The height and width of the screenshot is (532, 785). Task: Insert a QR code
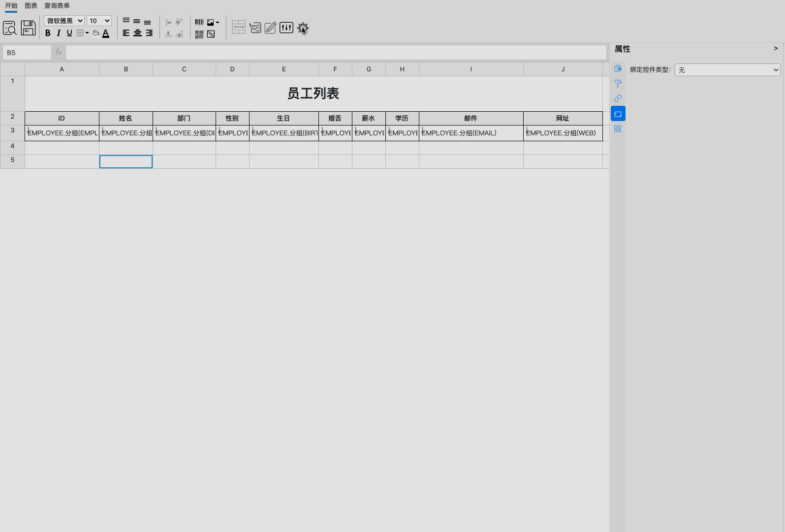[x=199, y=34]
